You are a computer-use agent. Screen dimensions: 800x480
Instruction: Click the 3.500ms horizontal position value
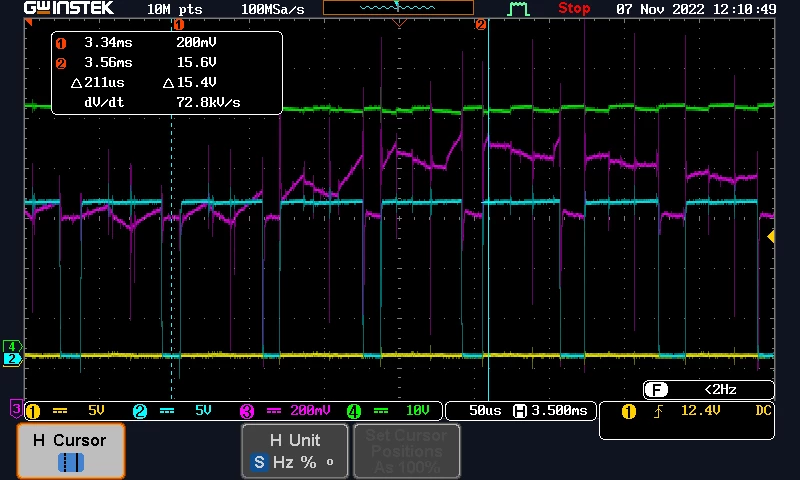559,411
